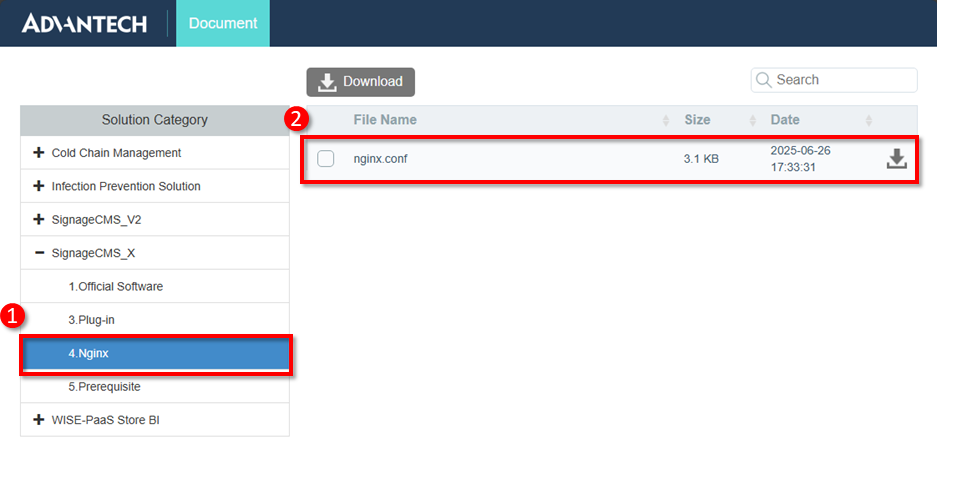This screenshot has width=960, height=480.
Task: Click the File Name sort arrows icon
Action: coord(666,121)
